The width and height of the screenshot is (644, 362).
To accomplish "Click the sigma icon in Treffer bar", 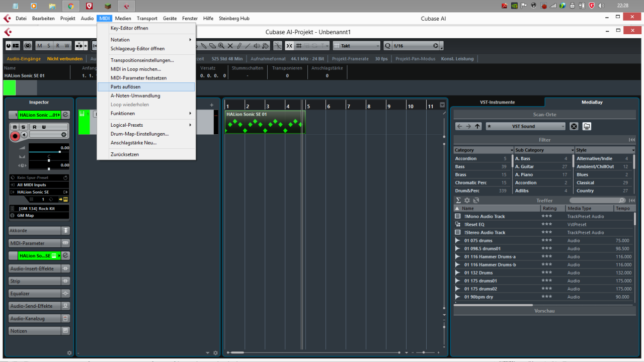I will point(458,200).
